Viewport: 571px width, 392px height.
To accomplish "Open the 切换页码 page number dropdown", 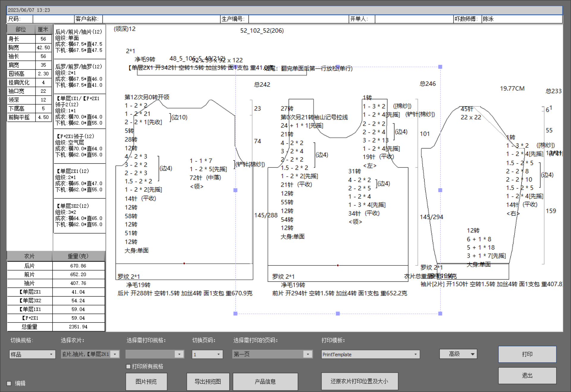I will [218, 354].
